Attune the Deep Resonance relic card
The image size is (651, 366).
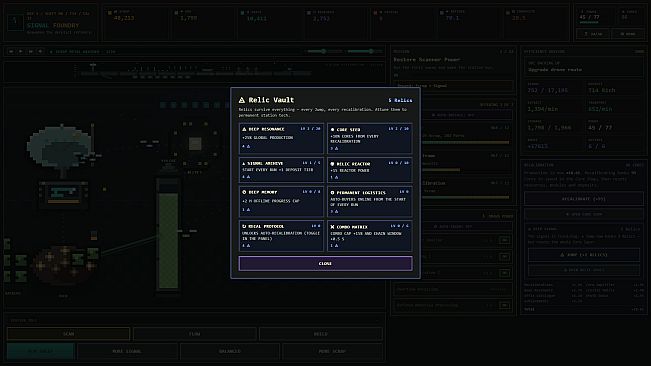[281, 138]
